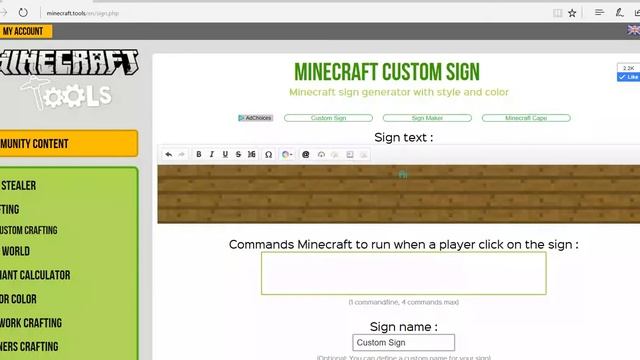Add page to favorites with star icon

point(572,13)
